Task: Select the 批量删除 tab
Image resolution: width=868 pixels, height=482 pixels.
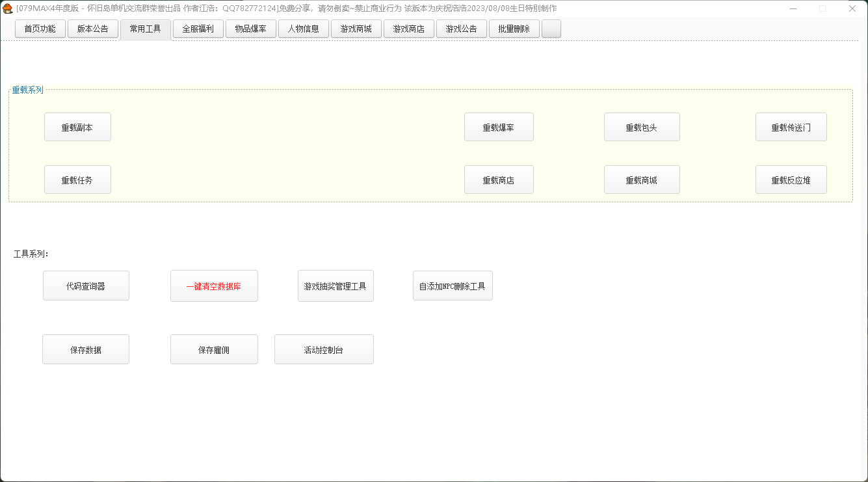Action: coord(514,29)
